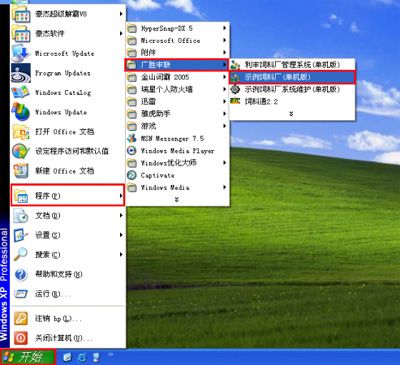Launch MSN Messenger 7.5 icon
The image size is (400, 365).
pos(132,138)
